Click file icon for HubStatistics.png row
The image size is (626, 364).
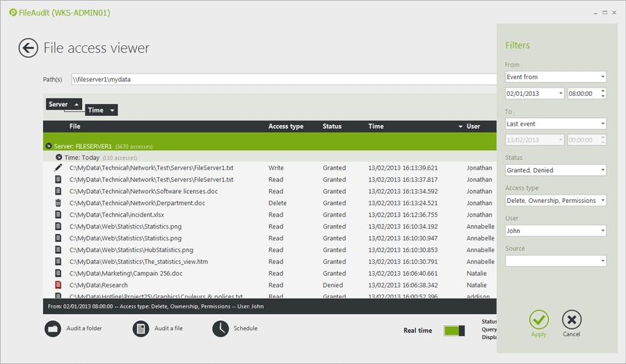click(x=58, y=250)
